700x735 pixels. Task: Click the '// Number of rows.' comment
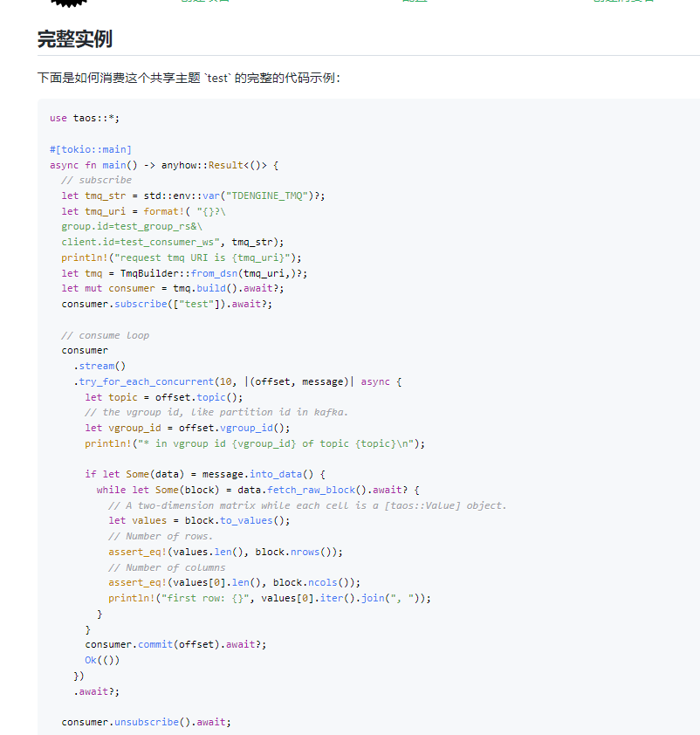click(x=161, y=536)
